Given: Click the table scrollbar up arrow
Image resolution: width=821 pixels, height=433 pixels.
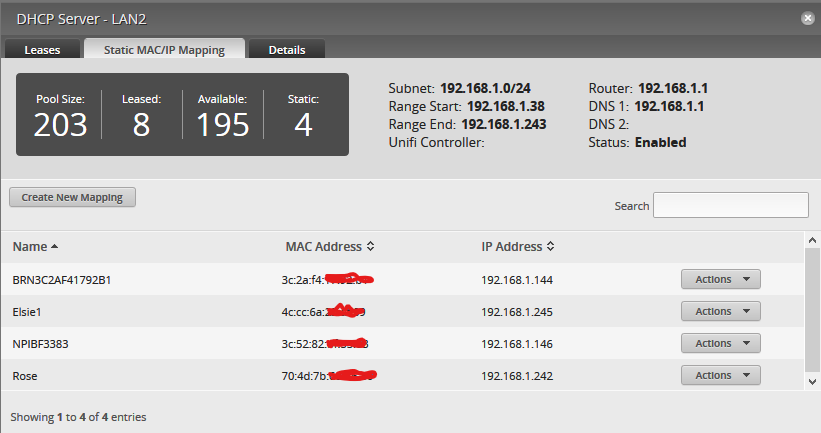Looking at the screenshot, I should point(812,240).
